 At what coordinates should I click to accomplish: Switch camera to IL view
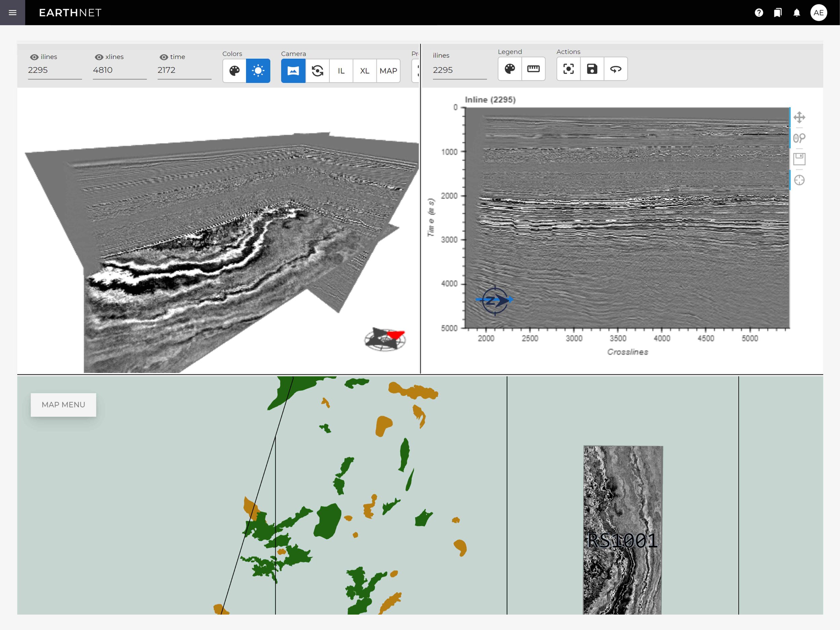coord(341,71)
